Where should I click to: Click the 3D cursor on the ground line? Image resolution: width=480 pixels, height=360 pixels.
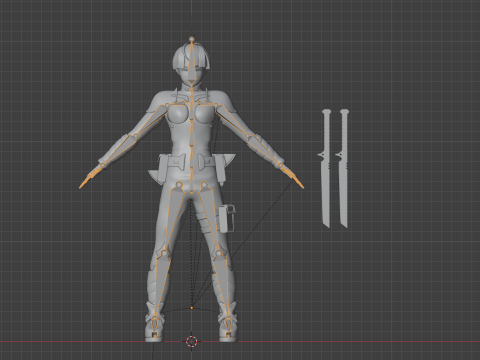coord(191,341)
